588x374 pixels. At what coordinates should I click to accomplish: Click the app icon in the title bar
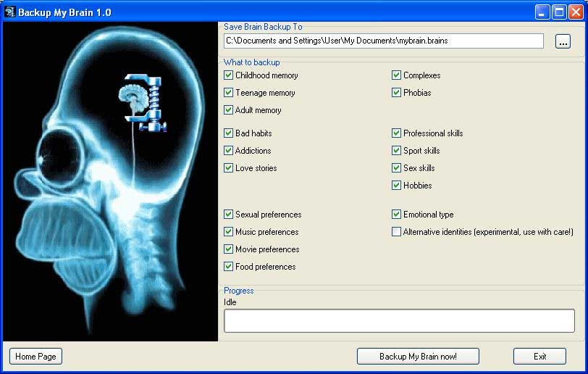coord(9,12)
